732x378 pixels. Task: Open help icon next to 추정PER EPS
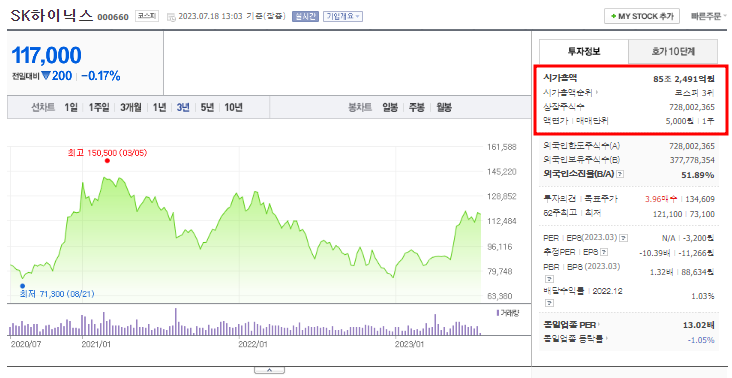604,252
